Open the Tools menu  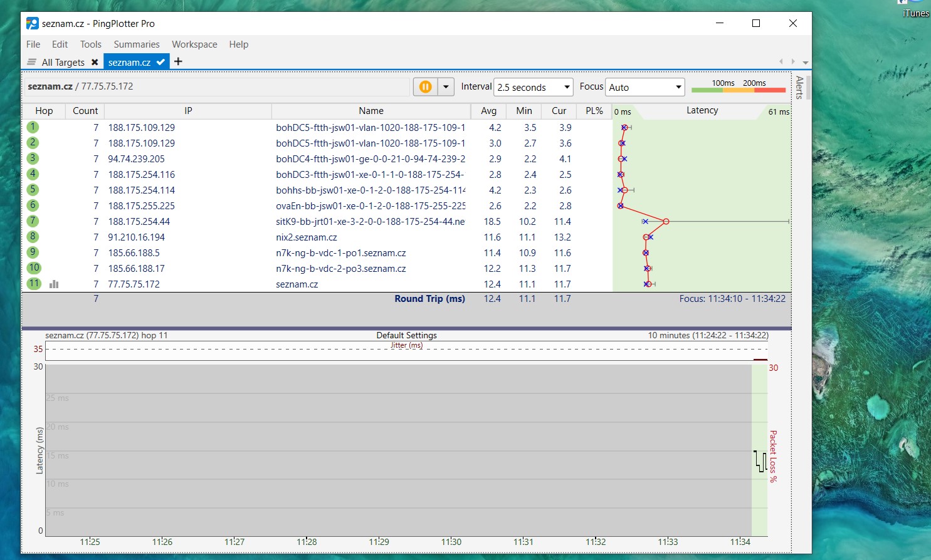point(90,44)
